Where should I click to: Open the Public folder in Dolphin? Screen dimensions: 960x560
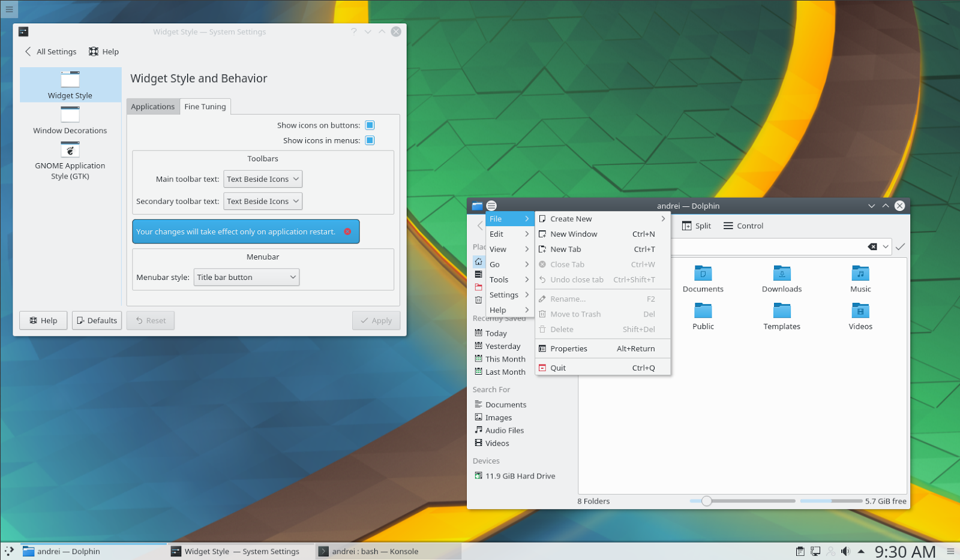[x=703, y=317]
